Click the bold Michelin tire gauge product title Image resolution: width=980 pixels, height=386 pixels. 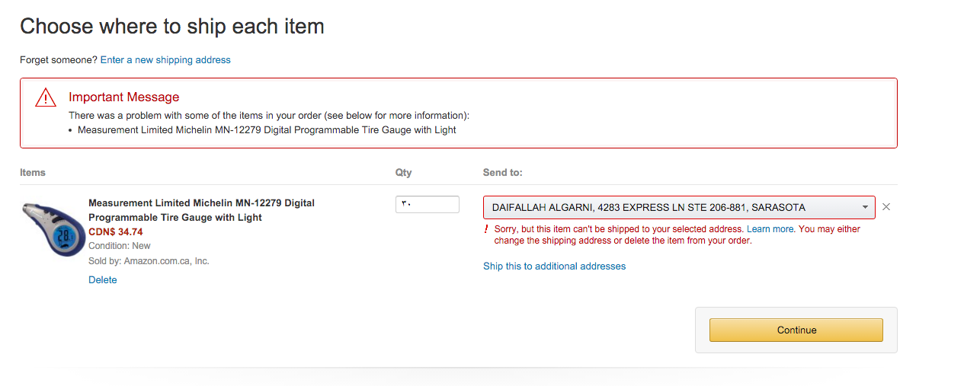201,210
